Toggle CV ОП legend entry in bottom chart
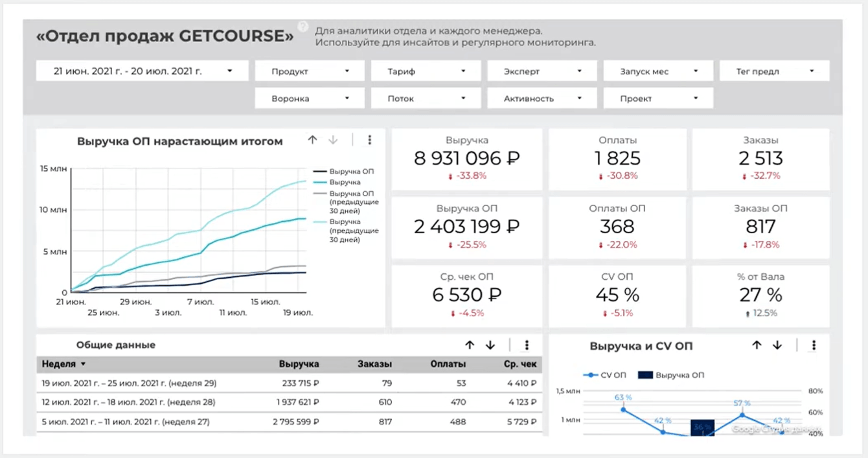868x458 pixels. pos(604,375)
